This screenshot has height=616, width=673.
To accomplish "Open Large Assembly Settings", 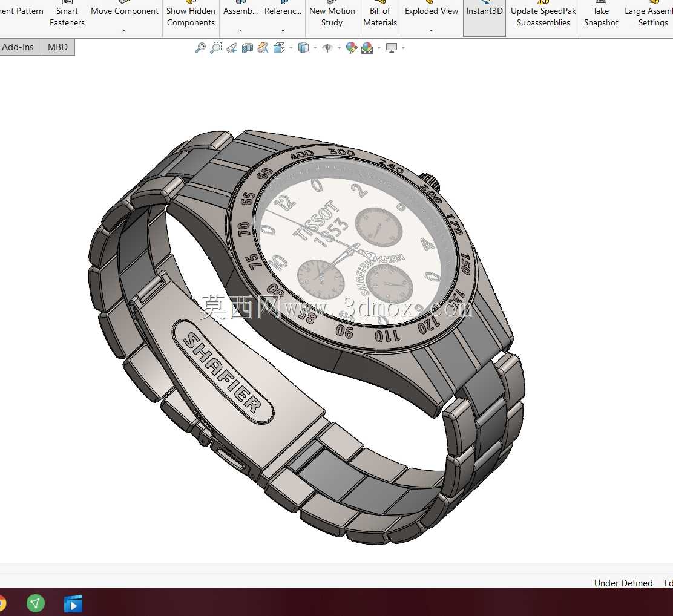I will coord(649,16).
